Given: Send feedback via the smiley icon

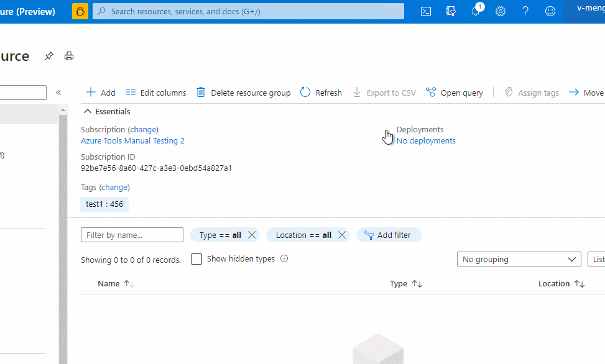Looking at the screenshot, I should [x=550, y=11].
